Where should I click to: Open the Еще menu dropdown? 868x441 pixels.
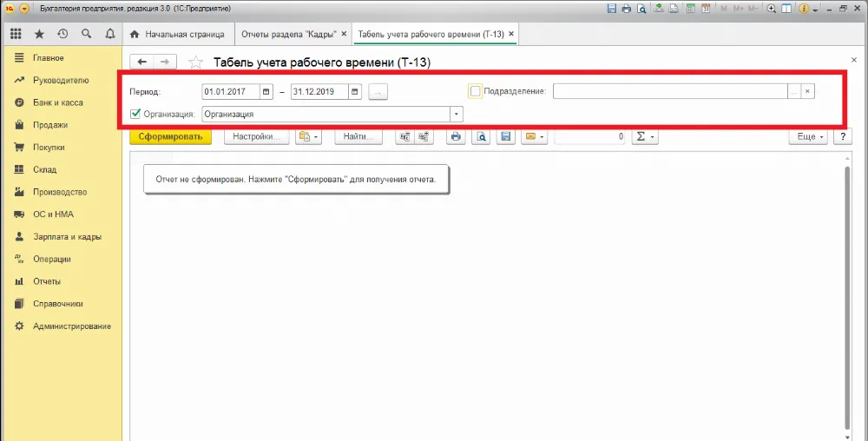click(808, 136)
